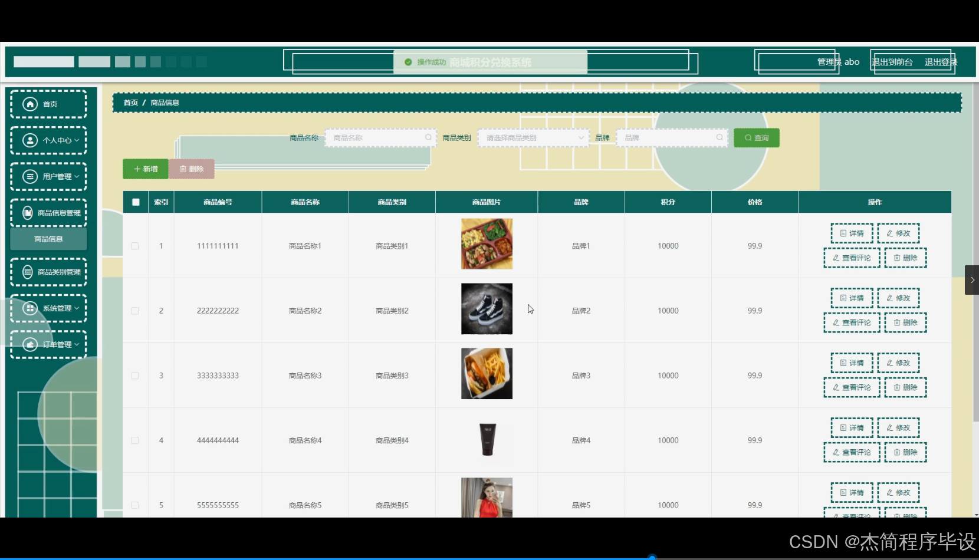Image resolution: width=979 pixels, height=560 pixels.
Task: Click the fries box product thumbnail
Action: click(x=487, y=374)
